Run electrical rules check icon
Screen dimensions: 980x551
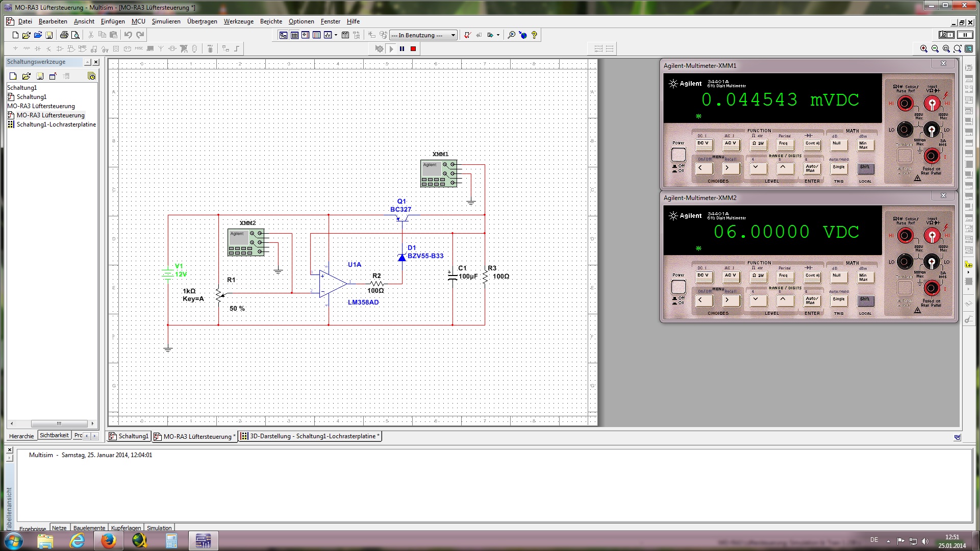pos(467,35)
